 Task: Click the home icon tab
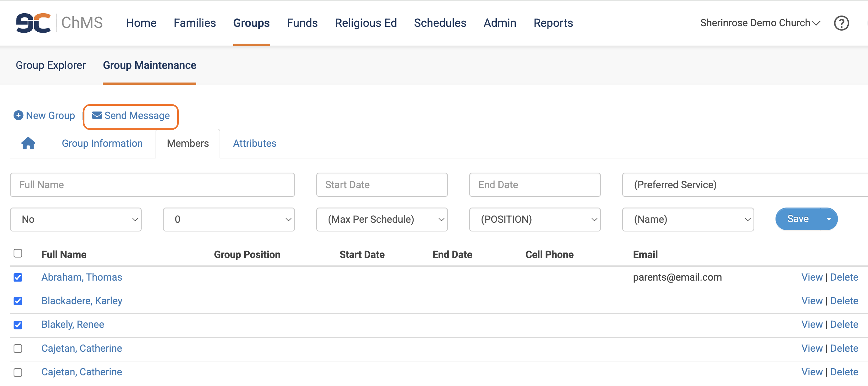point(28,143)
